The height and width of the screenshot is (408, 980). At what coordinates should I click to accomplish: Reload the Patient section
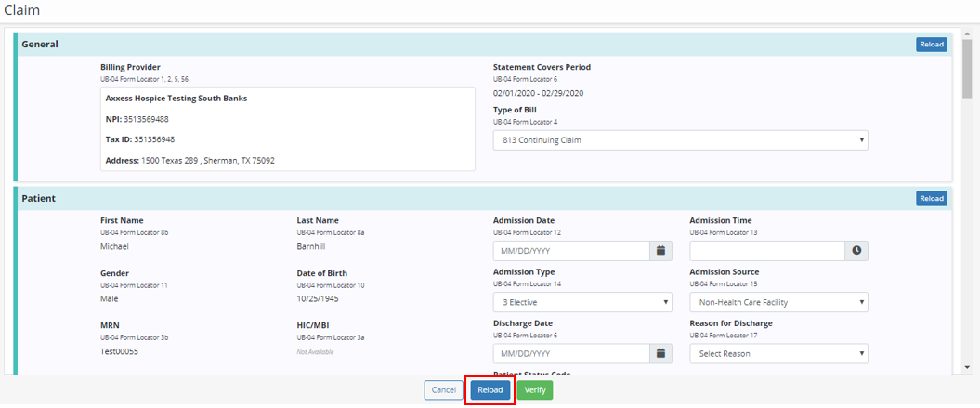coord(931,198)
